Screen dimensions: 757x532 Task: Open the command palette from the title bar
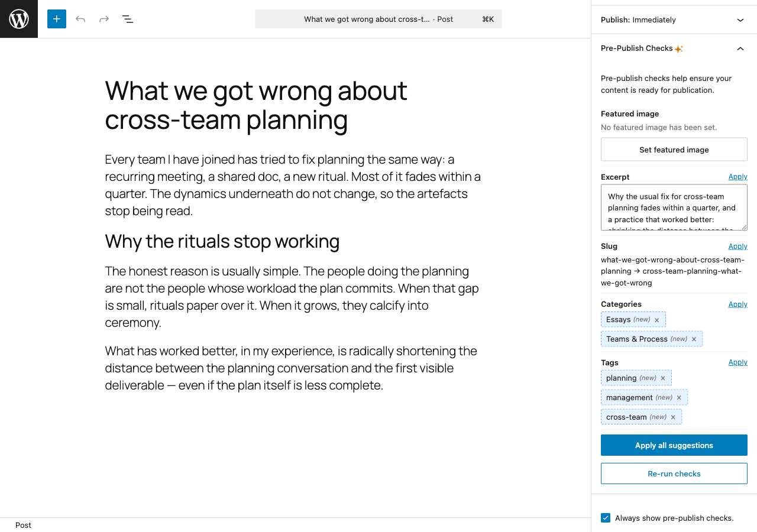point(378,18)
